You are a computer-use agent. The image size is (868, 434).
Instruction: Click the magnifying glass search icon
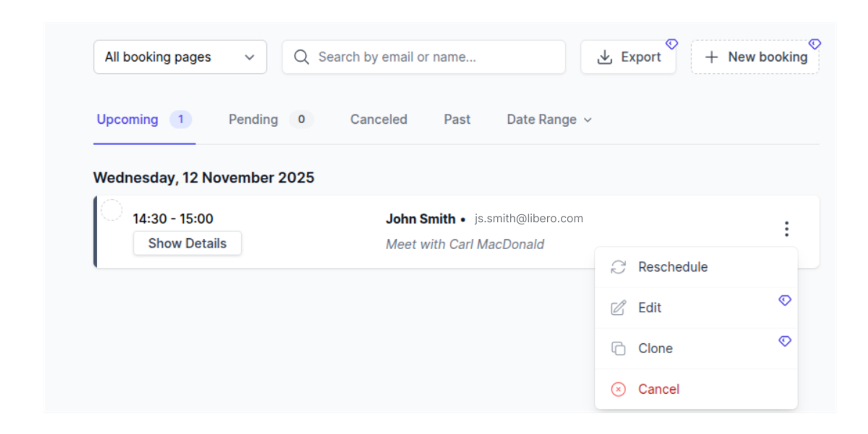click(301, 56)
